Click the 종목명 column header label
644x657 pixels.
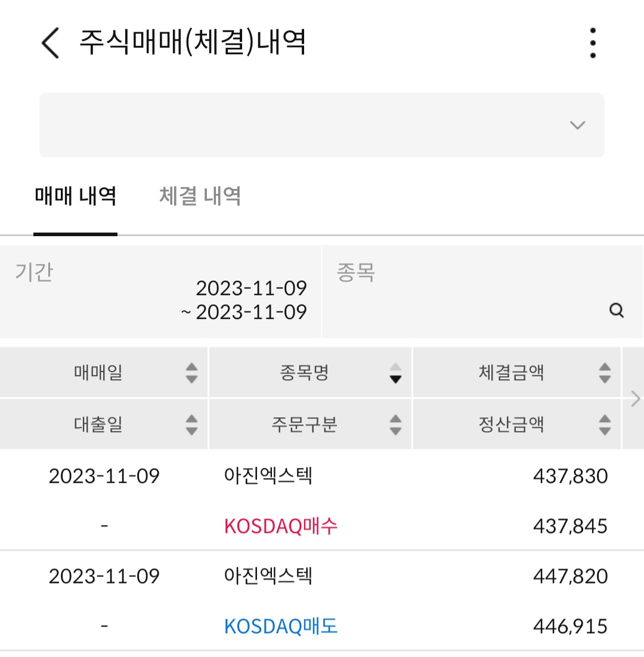click(x=304, y=373)
